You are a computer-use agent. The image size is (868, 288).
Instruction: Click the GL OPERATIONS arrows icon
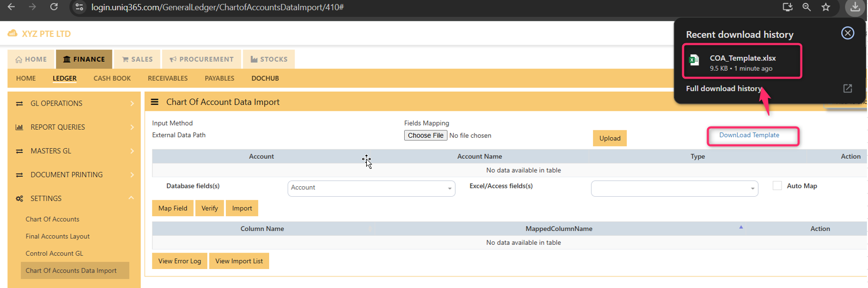pos(20,103)
